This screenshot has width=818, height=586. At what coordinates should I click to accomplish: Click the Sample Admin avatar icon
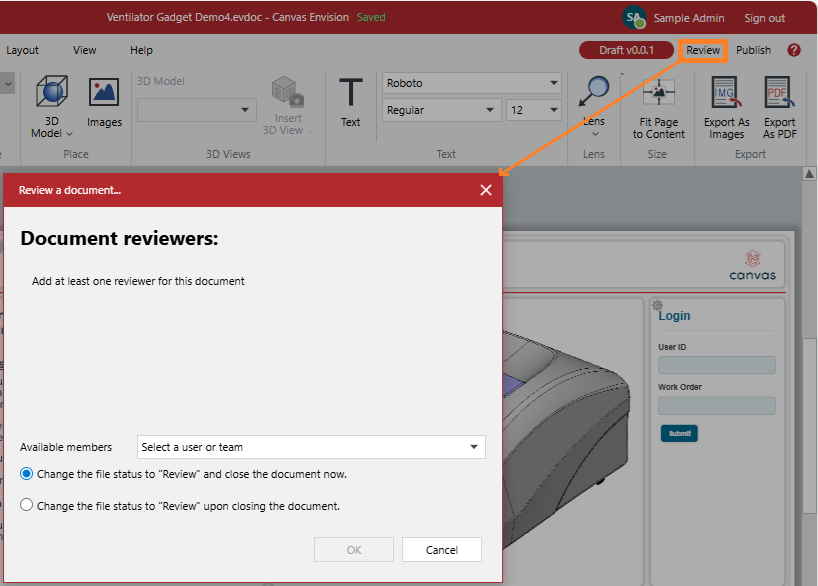[x=634, y=18]
